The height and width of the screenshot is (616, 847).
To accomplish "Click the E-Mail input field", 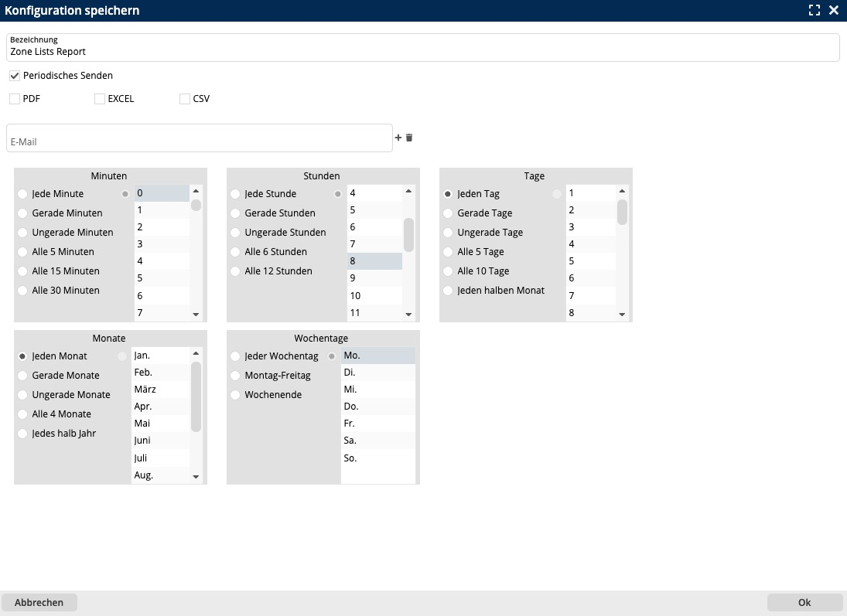I will click(x=200, y=138).
